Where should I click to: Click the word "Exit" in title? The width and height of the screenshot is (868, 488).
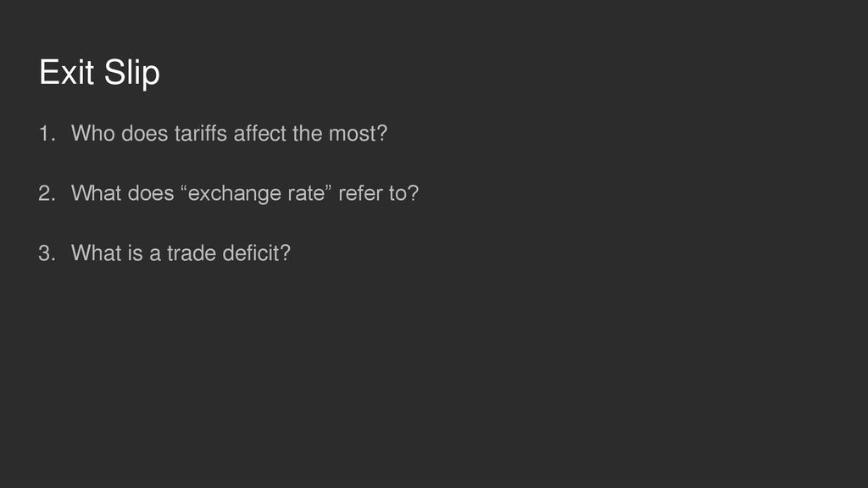tap(66, 72)
